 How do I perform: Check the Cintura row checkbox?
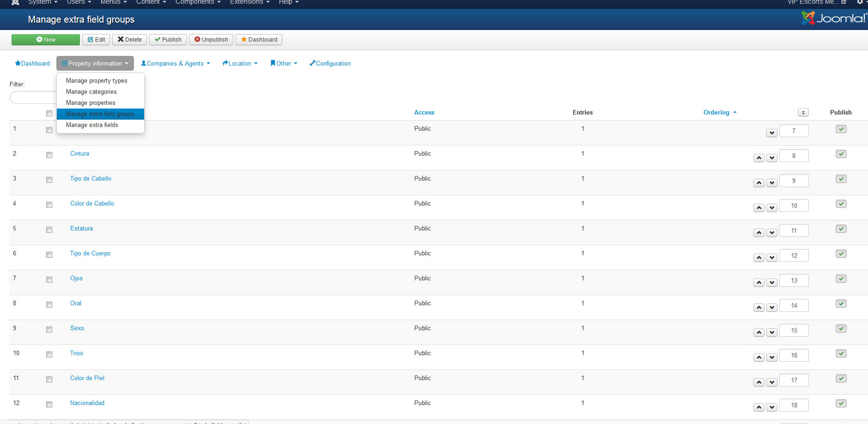point(49,155)
